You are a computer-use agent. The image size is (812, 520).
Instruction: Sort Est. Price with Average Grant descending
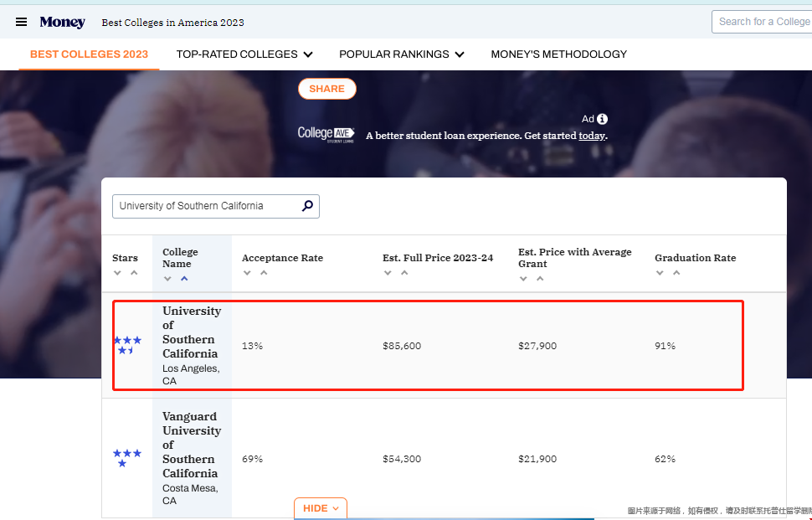coord(523,279)
